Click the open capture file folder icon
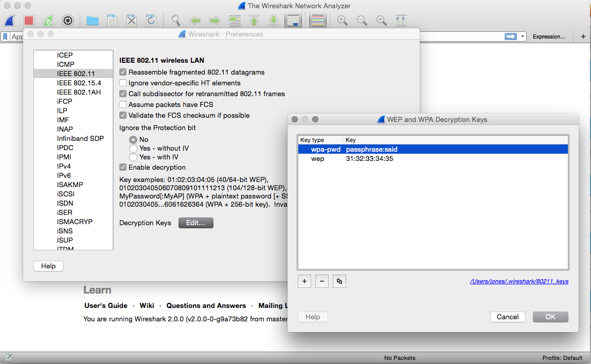The image size is (591, 364). 93,21
